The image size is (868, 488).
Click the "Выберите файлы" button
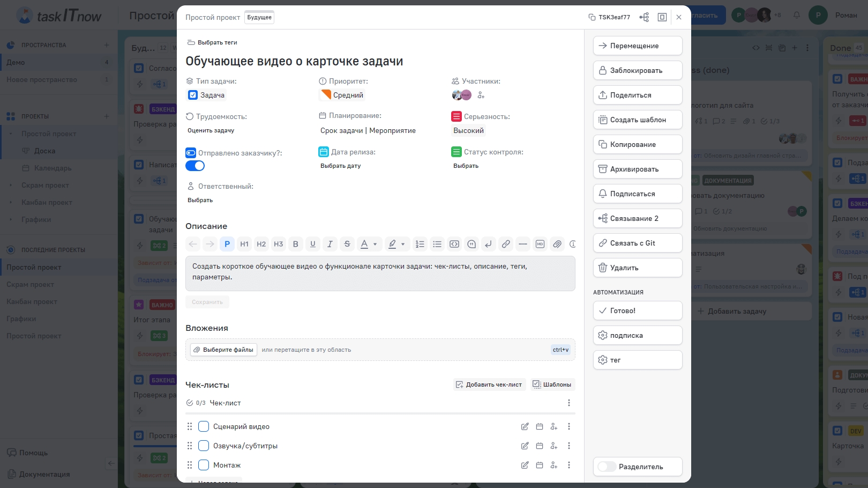(x=223, y=350)
